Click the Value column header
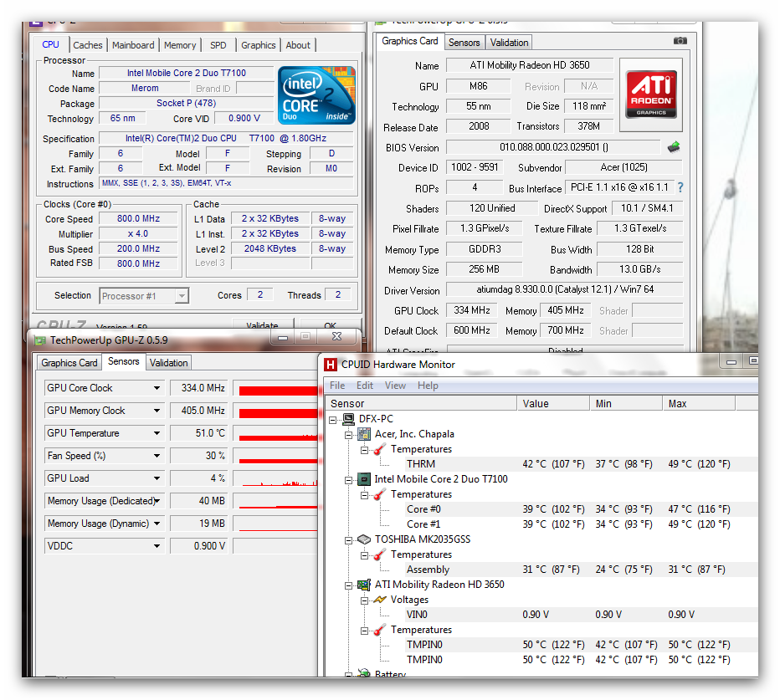The width and height of the screenshot is (780, 700). pos(553,404)
